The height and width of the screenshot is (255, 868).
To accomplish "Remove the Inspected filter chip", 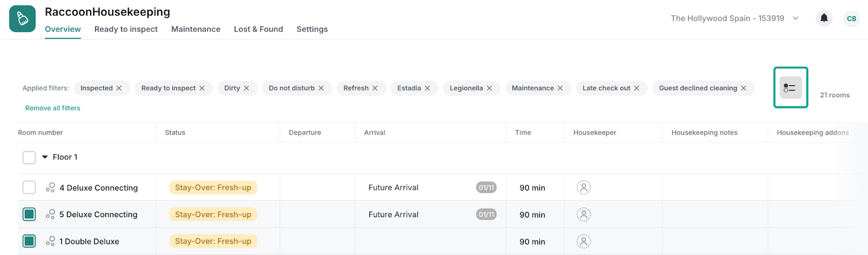I will click(119, 88).
